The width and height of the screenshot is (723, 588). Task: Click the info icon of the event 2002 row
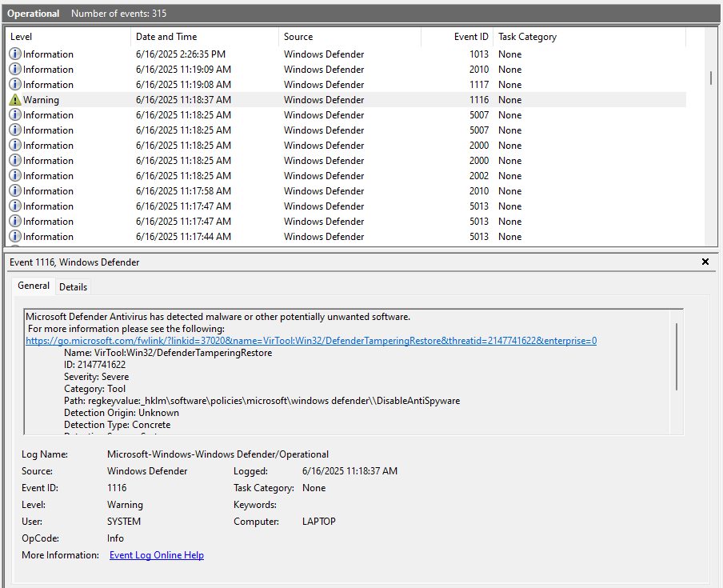pos(15,176)
